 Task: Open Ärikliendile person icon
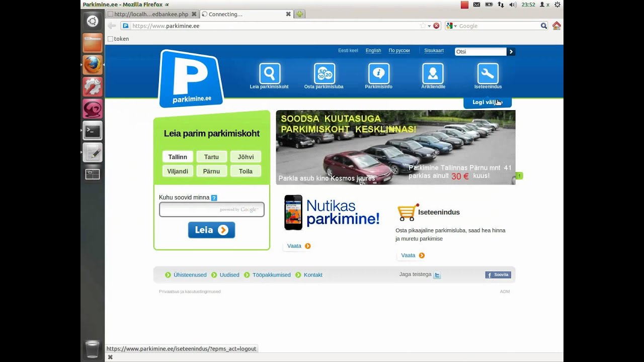(433, 73)
